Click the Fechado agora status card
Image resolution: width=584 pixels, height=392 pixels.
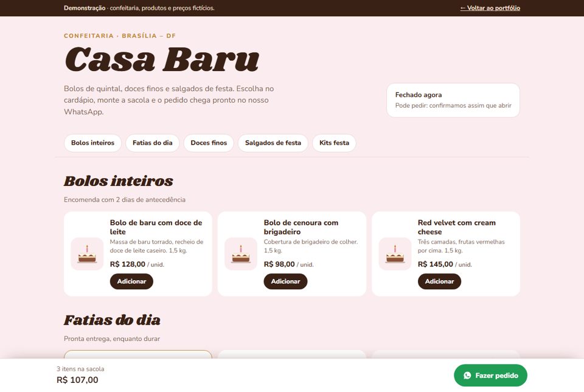click(x=453, y=100)
